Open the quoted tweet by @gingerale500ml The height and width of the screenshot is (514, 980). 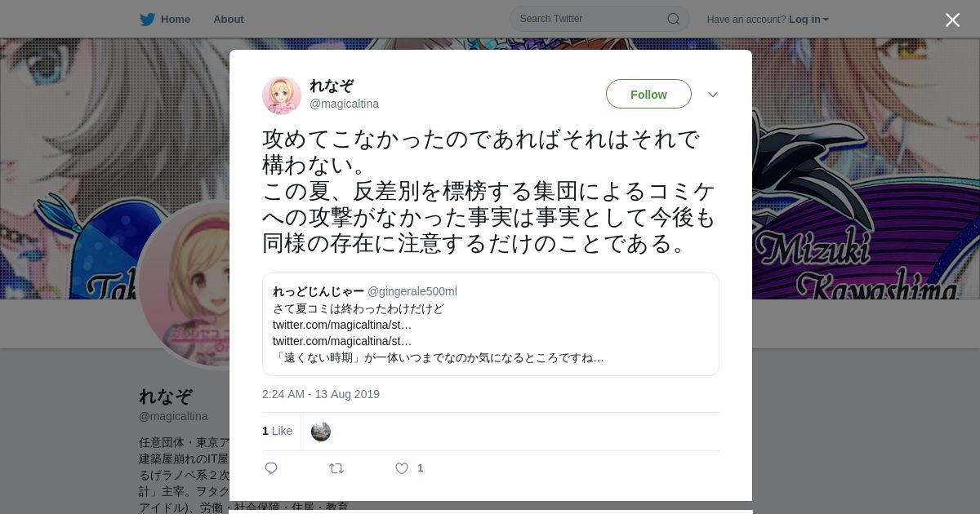[490, 324]
